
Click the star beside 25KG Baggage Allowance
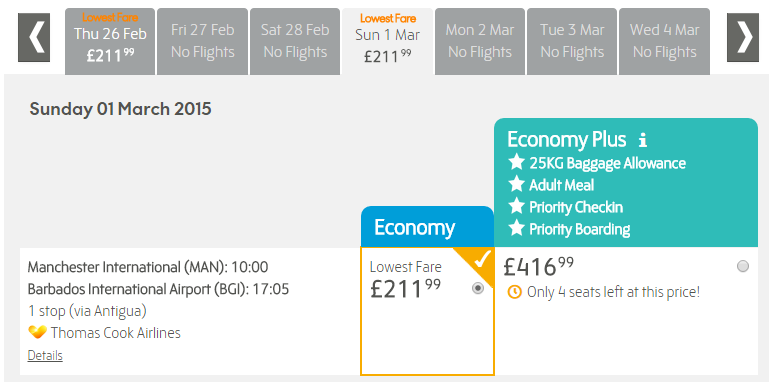516,162
